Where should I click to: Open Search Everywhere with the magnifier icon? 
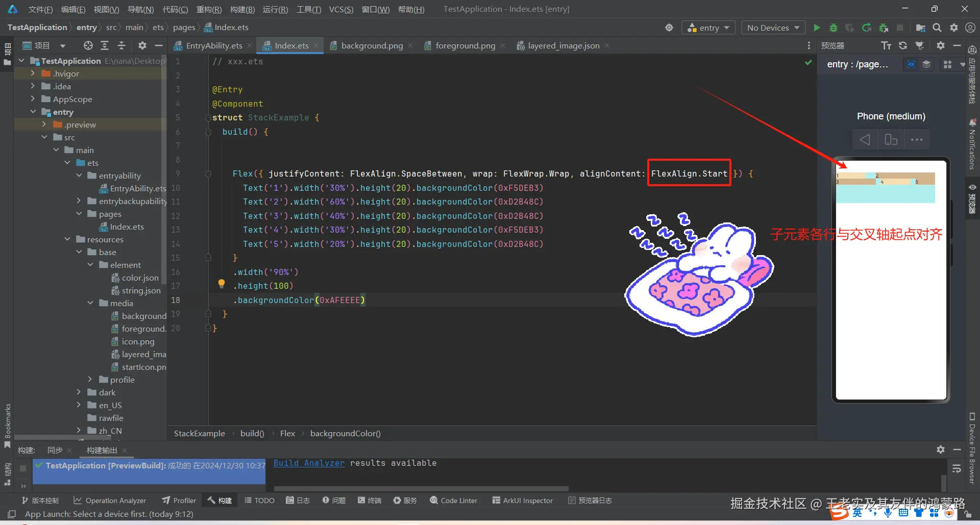(937, 28)
